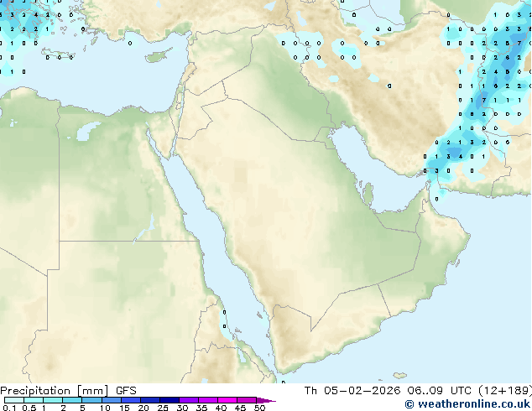
Task: Click the 45–50 mm legend color swatch
Action: click(x=247, y=400)
